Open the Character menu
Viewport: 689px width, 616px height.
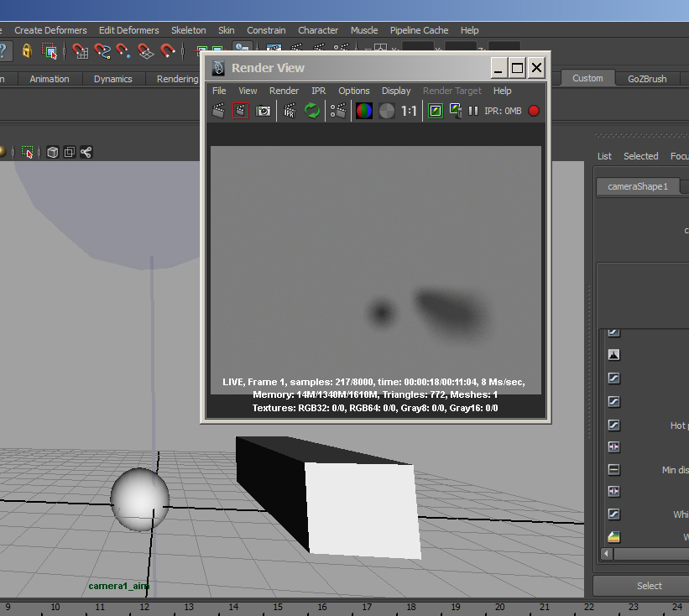point(318,30)
